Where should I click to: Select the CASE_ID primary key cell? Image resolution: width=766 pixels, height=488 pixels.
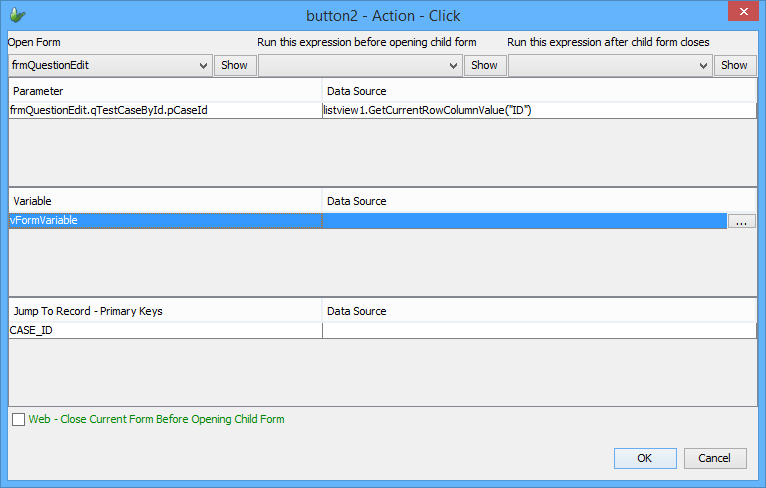tap(165, 330)
